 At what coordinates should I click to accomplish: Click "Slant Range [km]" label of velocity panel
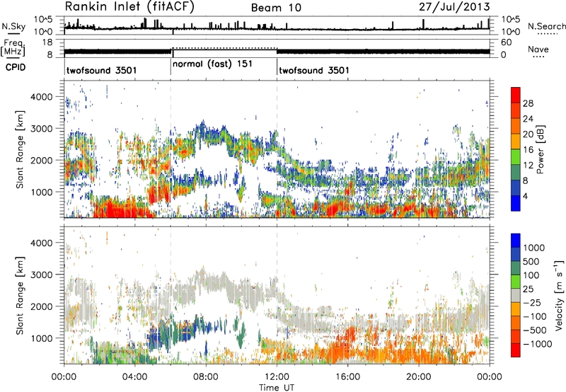click(20, 295)
